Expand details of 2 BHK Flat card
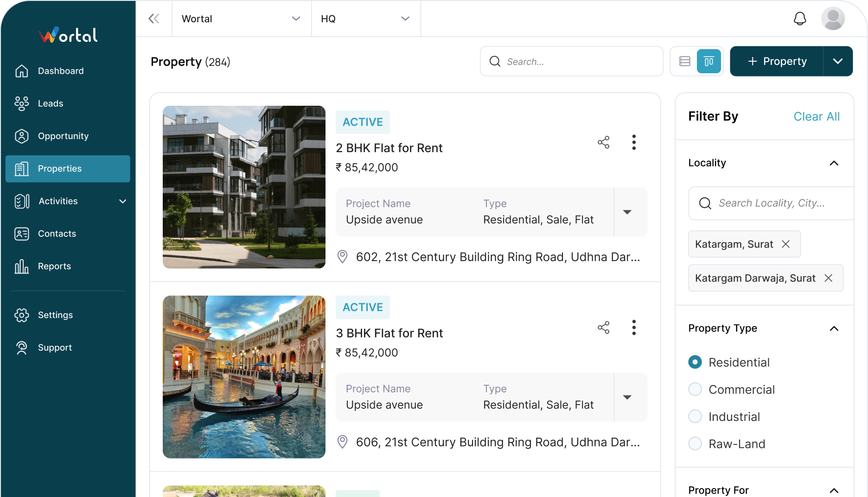The image size is (868, 497). (627, 212)
